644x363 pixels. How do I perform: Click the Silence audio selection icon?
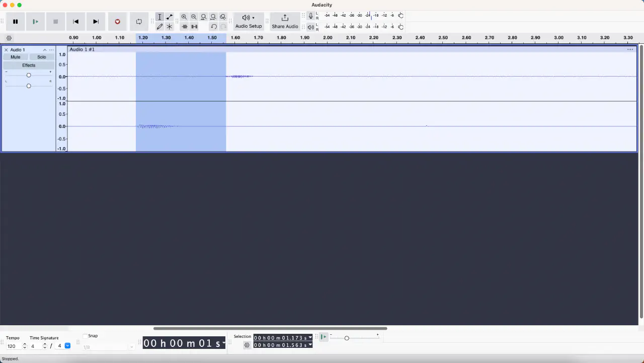pyautogui.click(x=194, y=27)
